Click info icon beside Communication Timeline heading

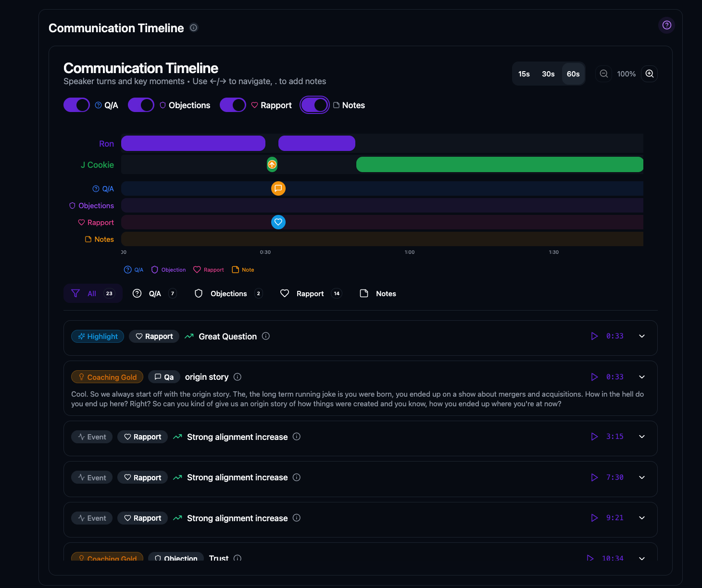[194, 28]
